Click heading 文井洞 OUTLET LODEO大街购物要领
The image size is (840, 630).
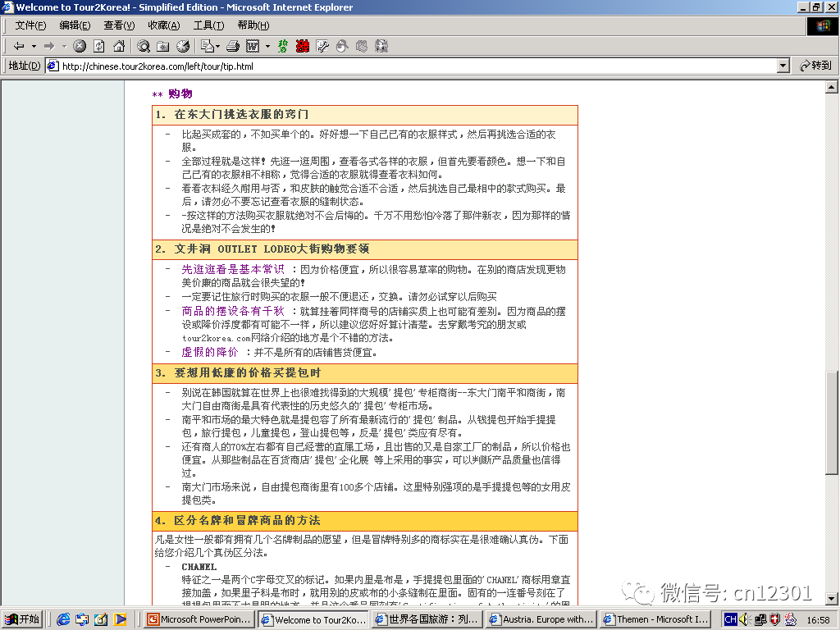point(272,249)
